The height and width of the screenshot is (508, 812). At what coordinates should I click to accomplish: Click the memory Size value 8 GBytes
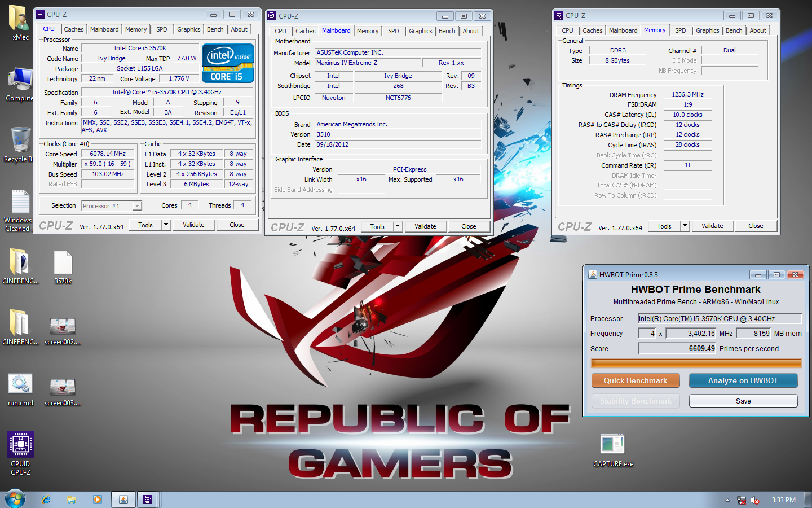617,60
